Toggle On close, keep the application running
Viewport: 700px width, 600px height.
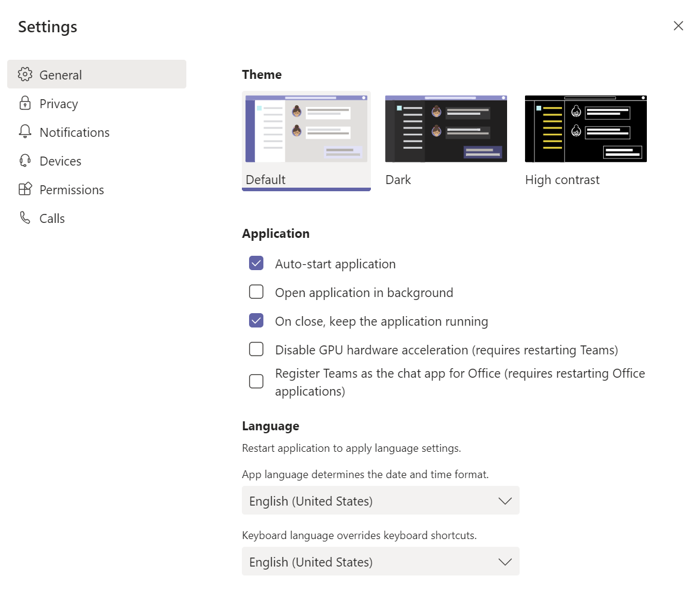(256, 320)
